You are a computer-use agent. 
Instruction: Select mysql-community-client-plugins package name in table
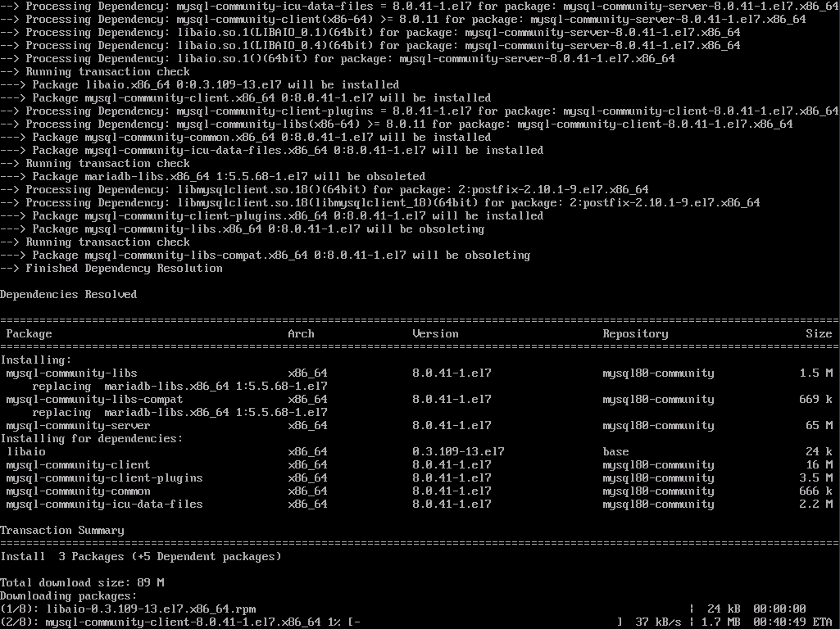click(x=104, y=478)
